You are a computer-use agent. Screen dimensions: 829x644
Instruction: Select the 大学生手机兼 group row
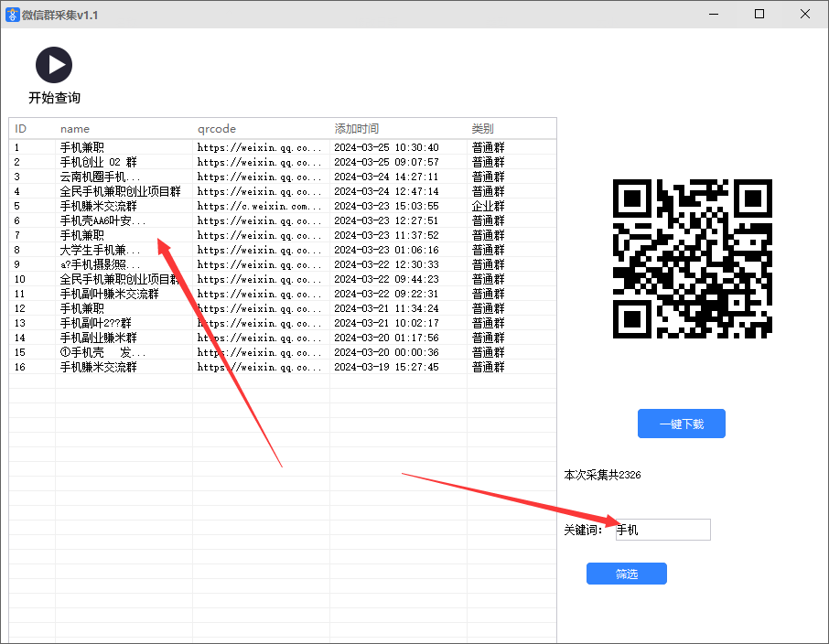pyautogui.click(x=101, y=250)
